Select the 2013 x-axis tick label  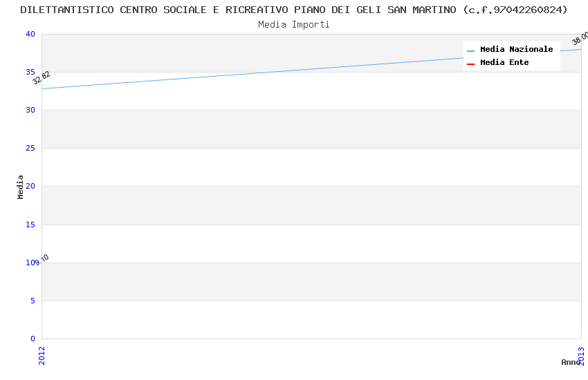(x=582, y=357)
